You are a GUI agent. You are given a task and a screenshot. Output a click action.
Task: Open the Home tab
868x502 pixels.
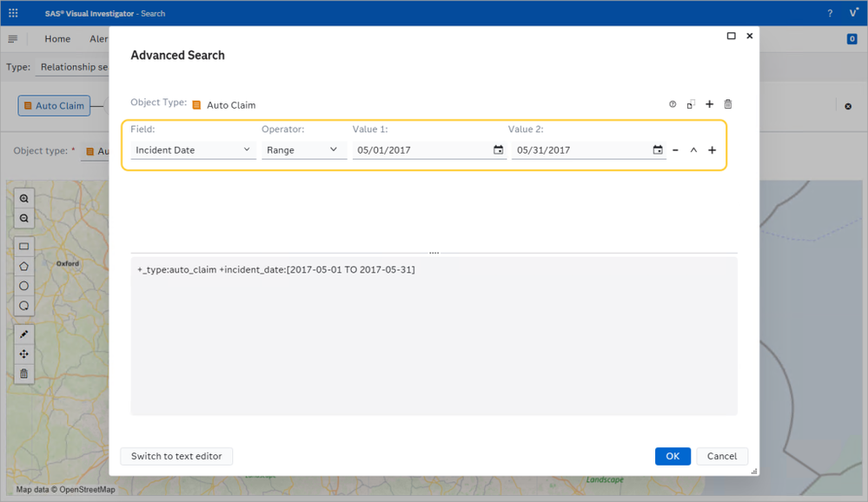click(x=57, y=39)
